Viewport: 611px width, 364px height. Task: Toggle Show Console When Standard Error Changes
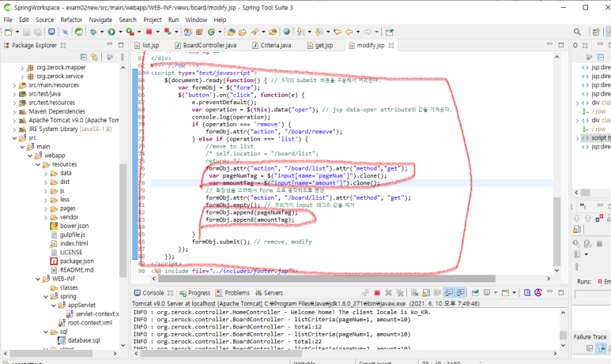[x=460, y=293]
